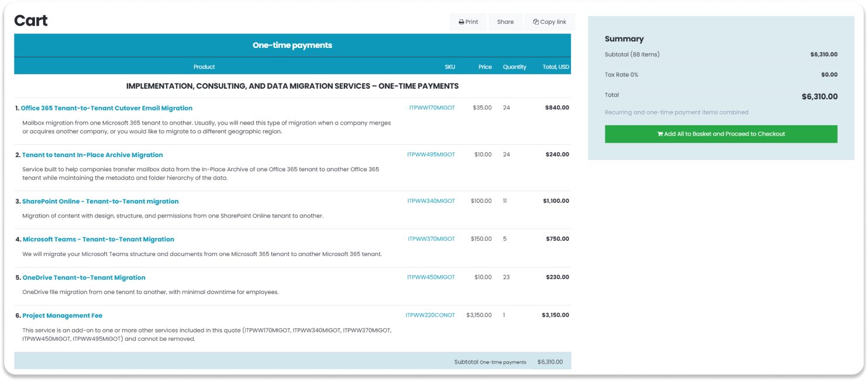Click the large Total $6,310.00 in Summary

[x=819, y=96]
